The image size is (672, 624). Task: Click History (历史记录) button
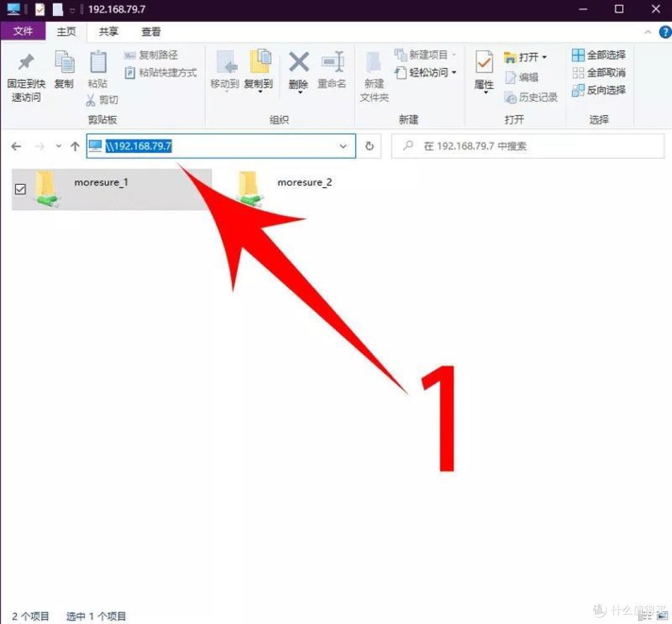click(531, 97)
